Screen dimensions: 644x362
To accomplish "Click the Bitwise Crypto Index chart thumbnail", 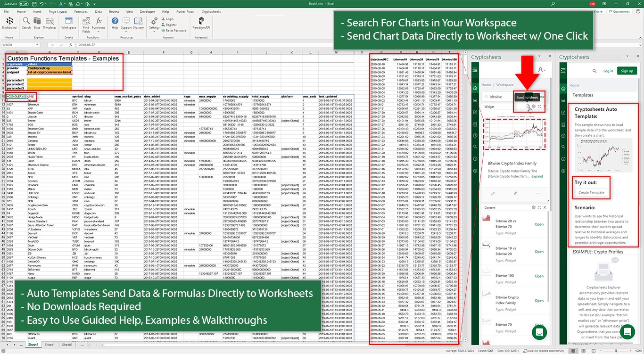I will click(x=514, y=135).
